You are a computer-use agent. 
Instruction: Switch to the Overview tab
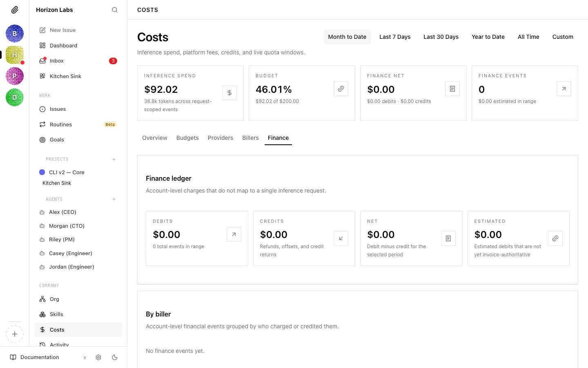[x=155, y=138]
